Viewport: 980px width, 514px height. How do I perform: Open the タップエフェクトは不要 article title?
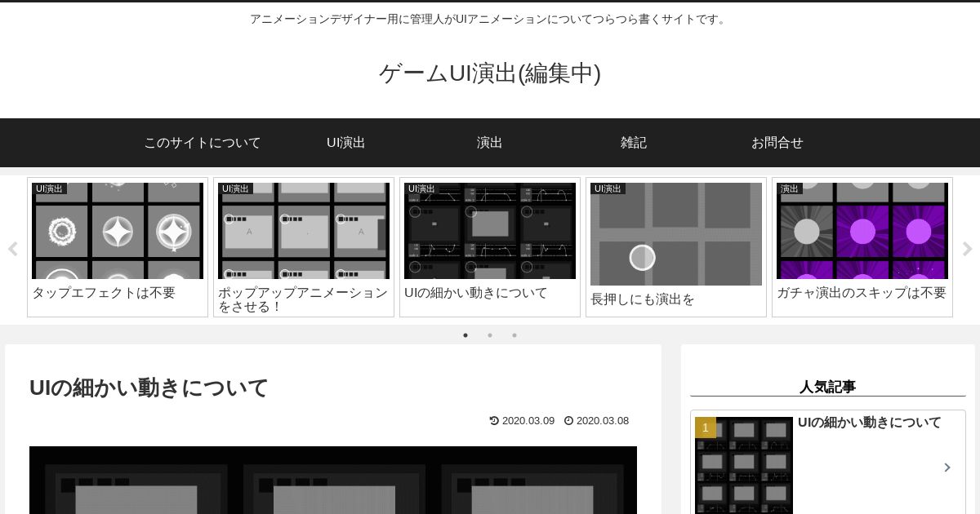pyautogui.click(x=104, y=292)
